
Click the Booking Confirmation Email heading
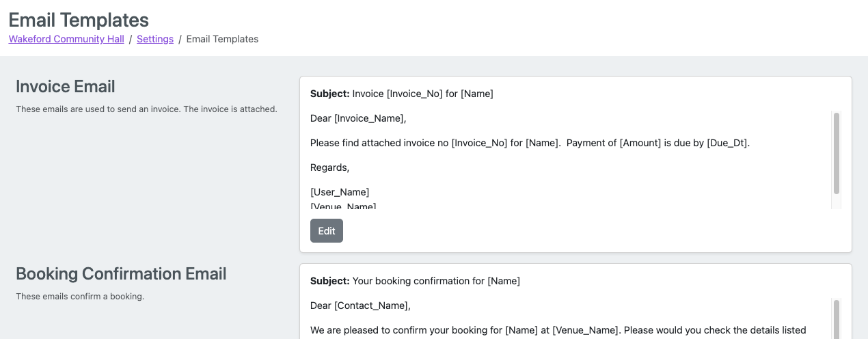121,274
